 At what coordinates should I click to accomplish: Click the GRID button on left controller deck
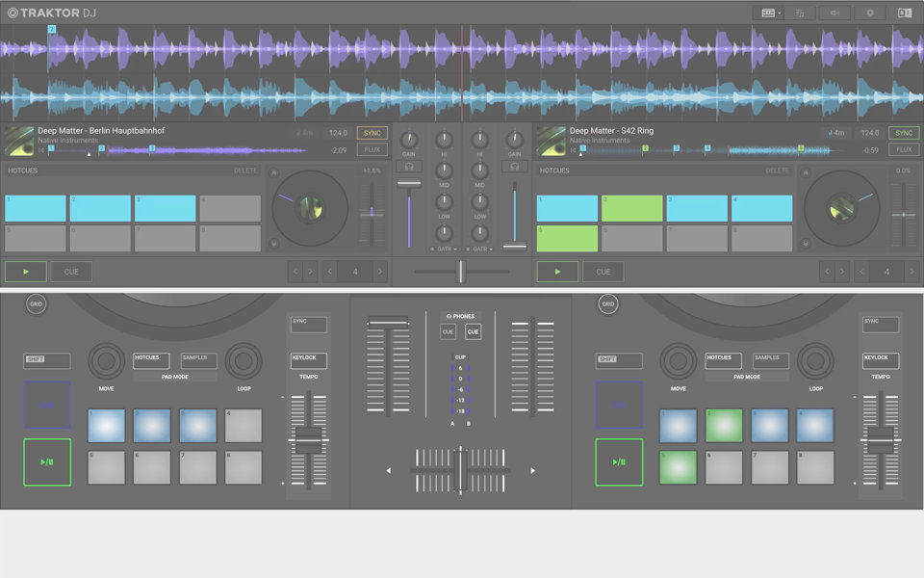36,304
